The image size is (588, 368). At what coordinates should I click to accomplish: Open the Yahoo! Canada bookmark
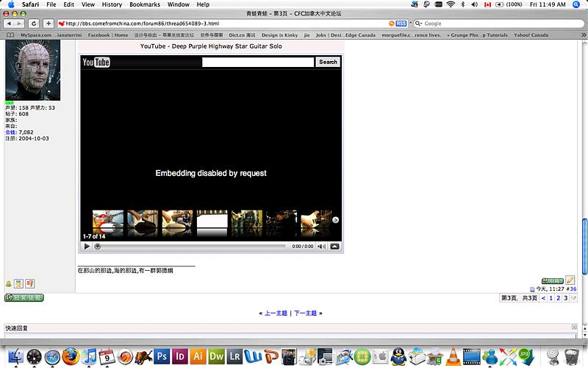(531, 35)
